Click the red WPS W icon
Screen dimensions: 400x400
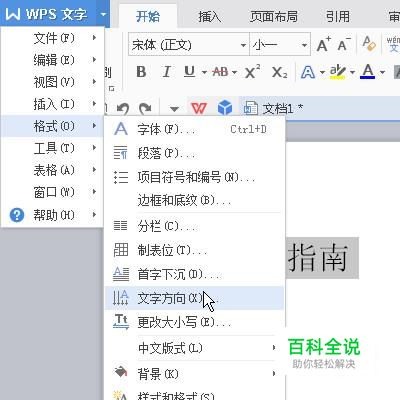tap(199, 108)
